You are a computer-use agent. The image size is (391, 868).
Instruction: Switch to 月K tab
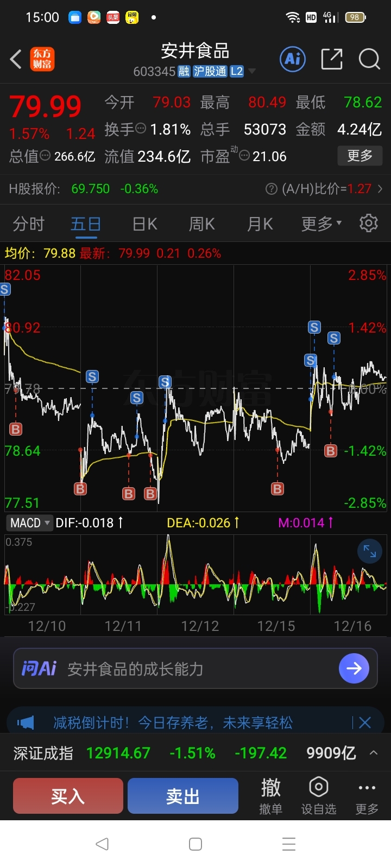[x=260, y=224]
